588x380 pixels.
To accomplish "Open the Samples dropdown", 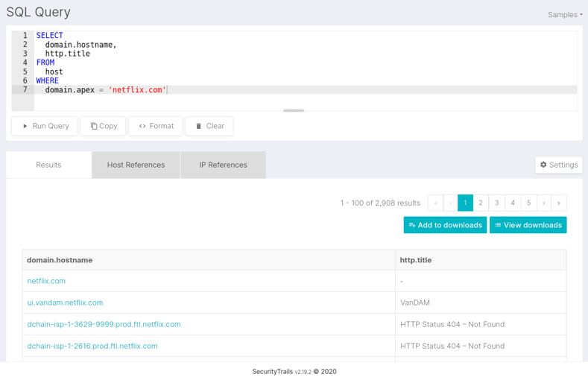I will 565,15.
